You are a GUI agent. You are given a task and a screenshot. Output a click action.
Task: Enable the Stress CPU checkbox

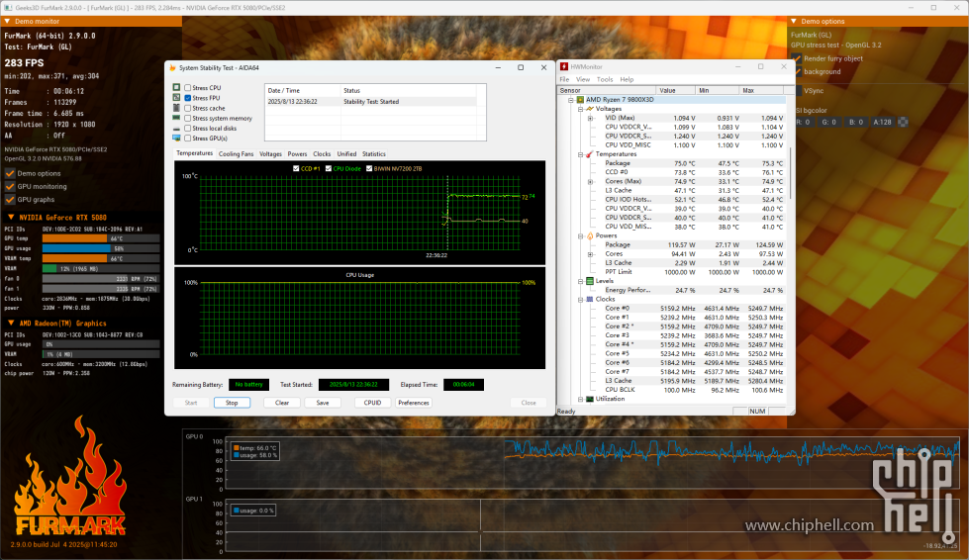(188, 88)
